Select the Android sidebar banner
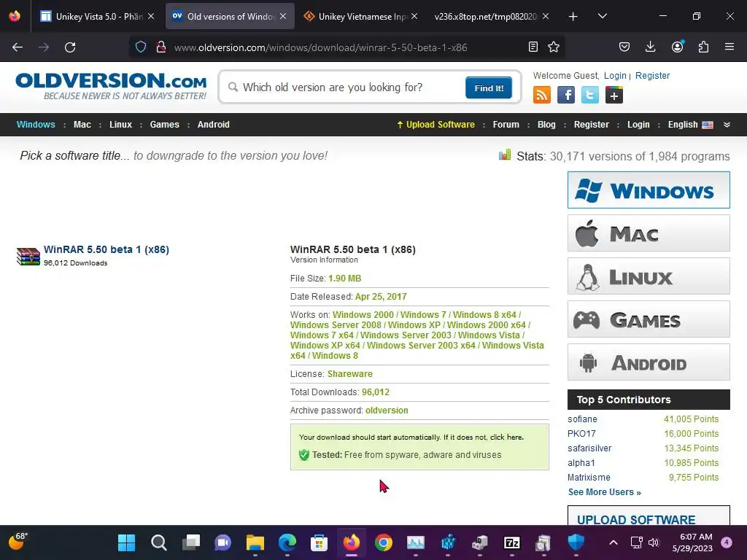This screenshot has height=560, width=747. [x=649, y=362]
